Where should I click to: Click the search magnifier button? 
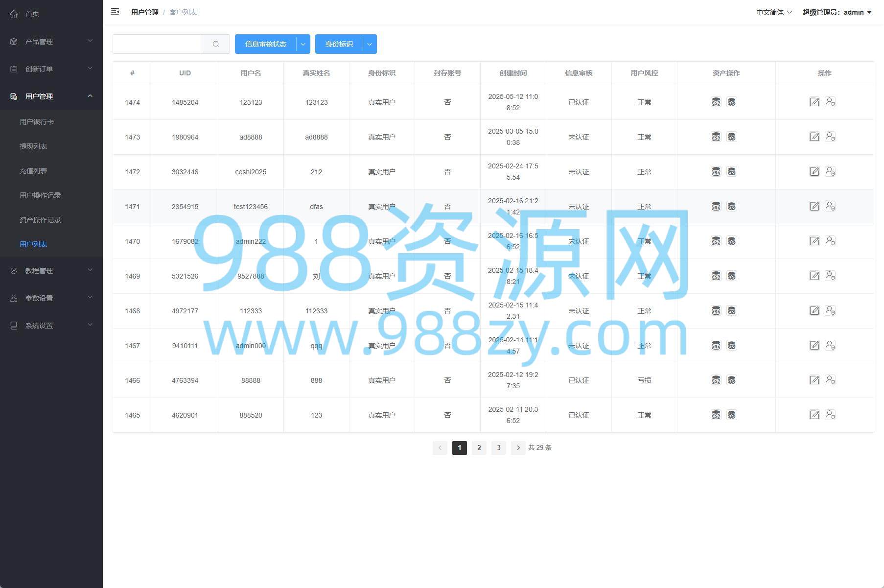point(216,44)
